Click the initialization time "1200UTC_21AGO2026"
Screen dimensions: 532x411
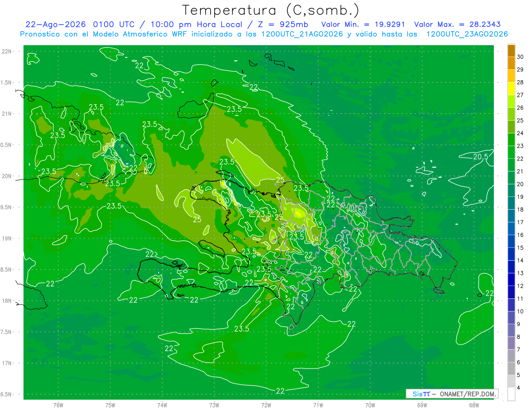302,34
